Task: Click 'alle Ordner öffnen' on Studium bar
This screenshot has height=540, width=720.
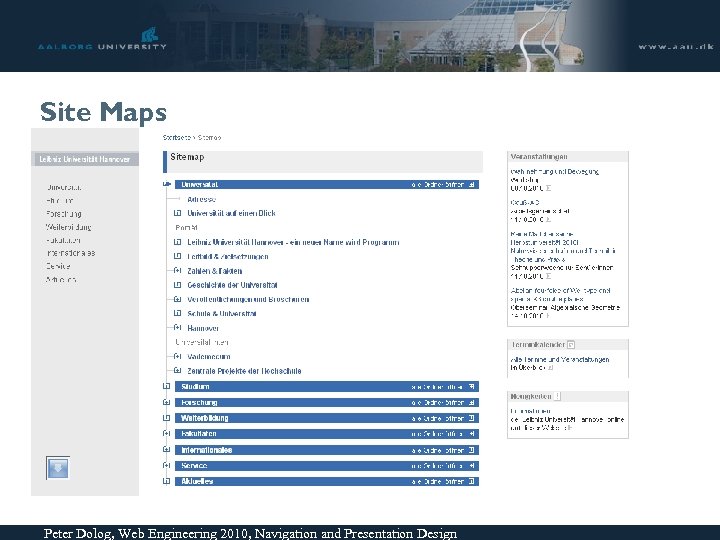Action: [443, 387]
